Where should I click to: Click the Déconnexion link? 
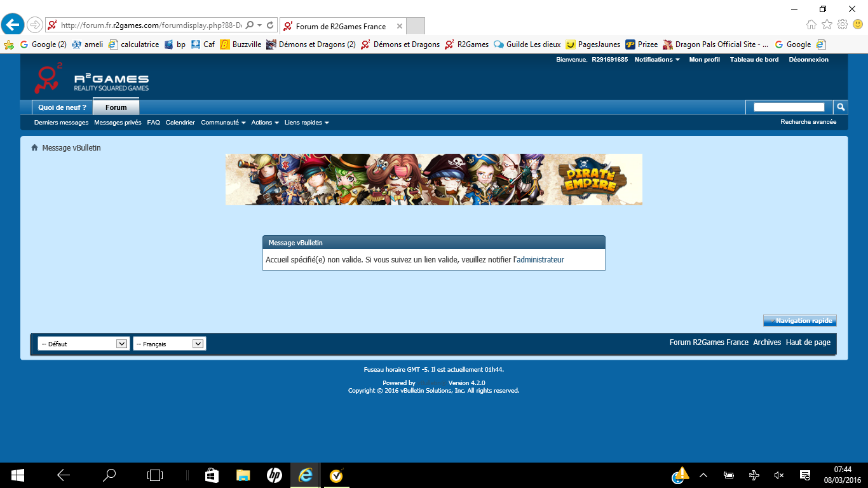808,60
